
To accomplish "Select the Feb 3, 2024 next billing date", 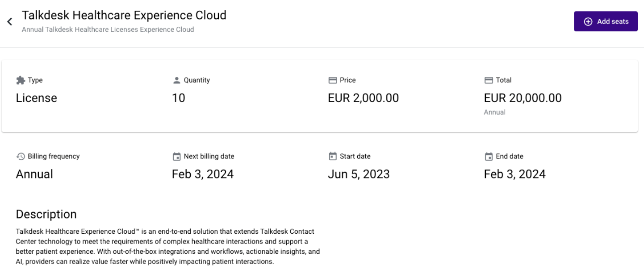I will 203,174.
